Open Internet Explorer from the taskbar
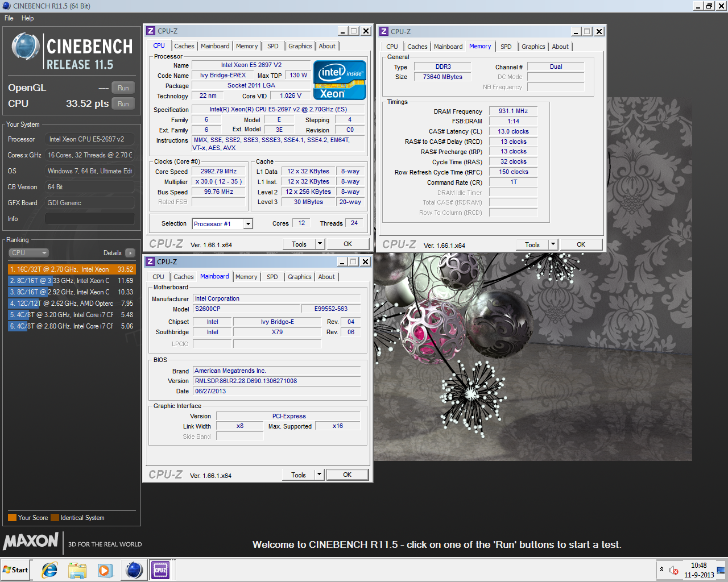This screenshot has width=728, height=582. click(49, 569)
